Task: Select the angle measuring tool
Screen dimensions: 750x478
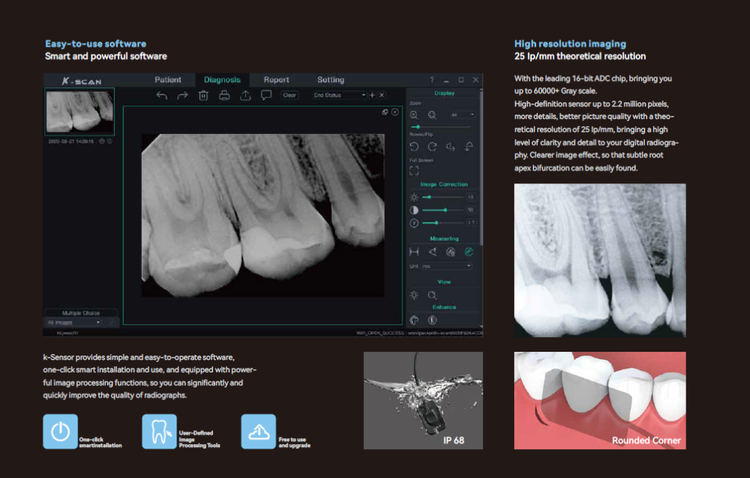Action: click(433, 252)
